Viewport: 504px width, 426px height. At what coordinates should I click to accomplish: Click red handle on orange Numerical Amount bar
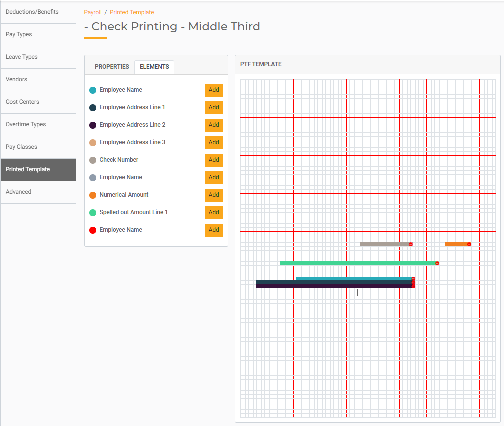pyautogui.click(x=469, y=244)
